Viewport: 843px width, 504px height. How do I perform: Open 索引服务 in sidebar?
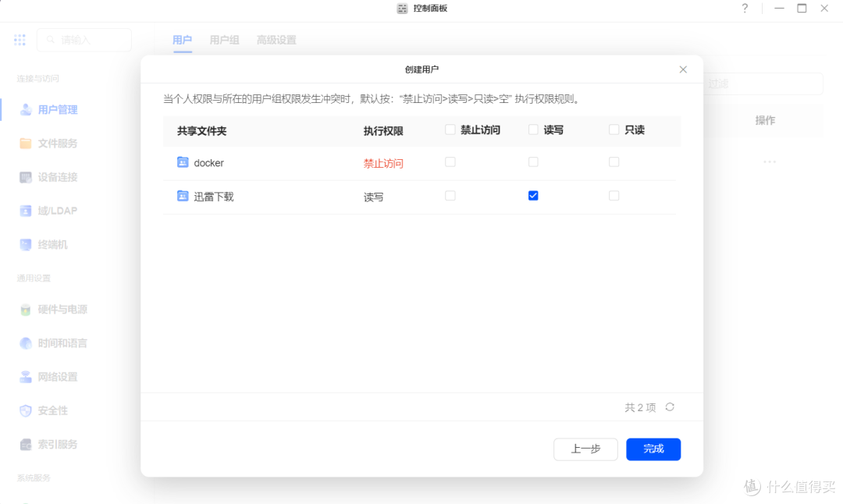click(x=57, y=445)
